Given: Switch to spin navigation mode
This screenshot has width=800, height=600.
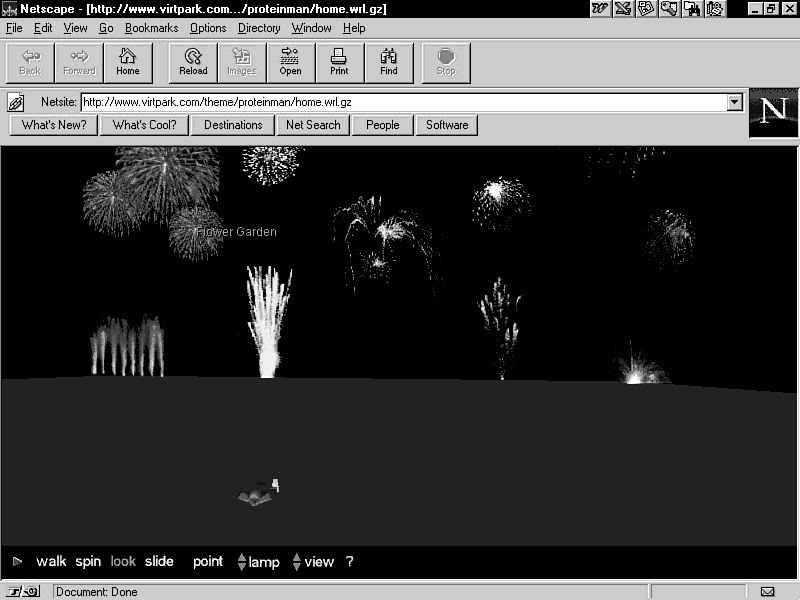Looking at the screenshot, I should tap(88, 562).
